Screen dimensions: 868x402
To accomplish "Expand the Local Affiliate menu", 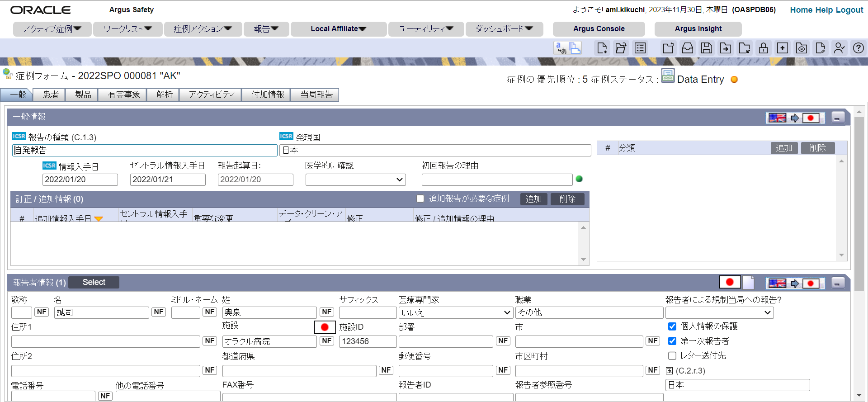I will click(339, 29).
